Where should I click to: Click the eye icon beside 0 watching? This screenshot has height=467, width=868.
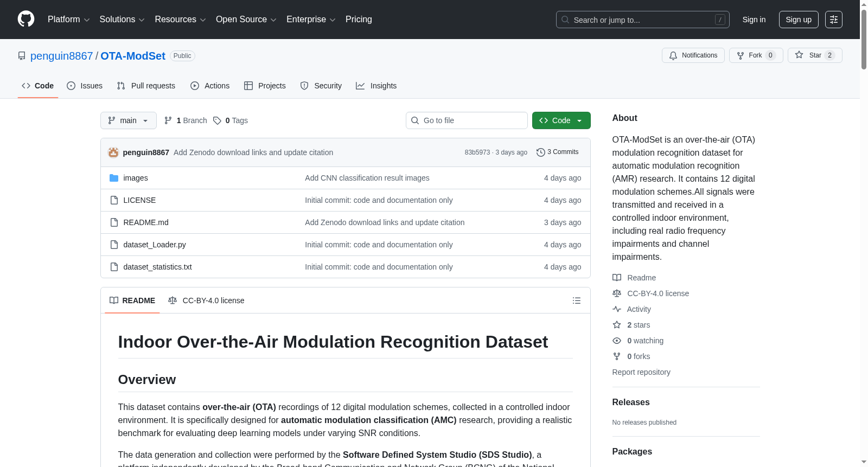[617, 341]
